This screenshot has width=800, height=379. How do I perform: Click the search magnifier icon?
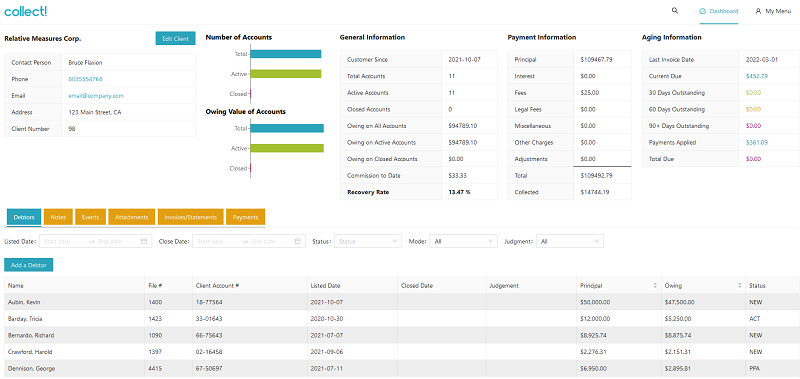click(675, 10)
